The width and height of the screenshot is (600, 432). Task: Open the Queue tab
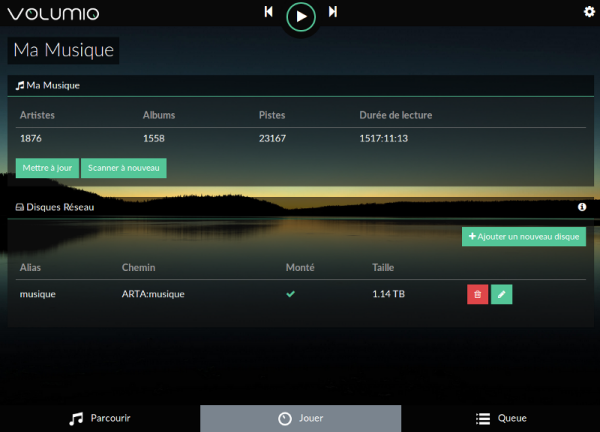501,418
